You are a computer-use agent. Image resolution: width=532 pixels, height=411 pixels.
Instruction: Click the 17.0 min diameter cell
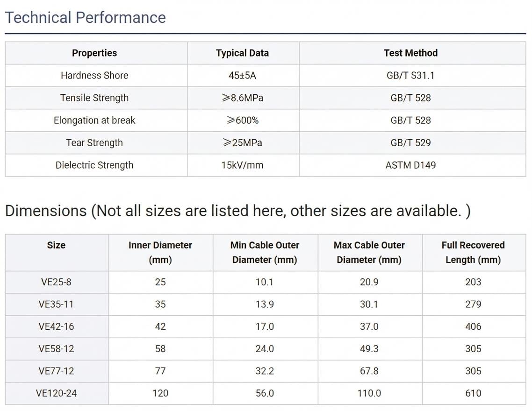265,326
